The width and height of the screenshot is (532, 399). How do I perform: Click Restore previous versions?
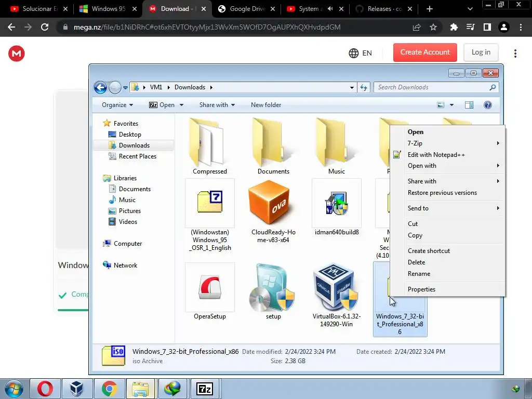click(447, 193)
